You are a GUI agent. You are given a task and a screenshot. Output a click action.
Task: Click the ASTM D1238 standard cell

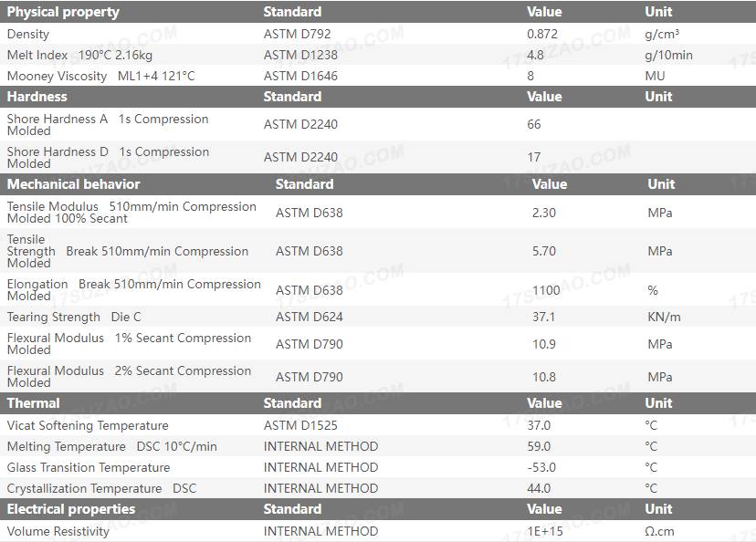[x=300, y=55]
